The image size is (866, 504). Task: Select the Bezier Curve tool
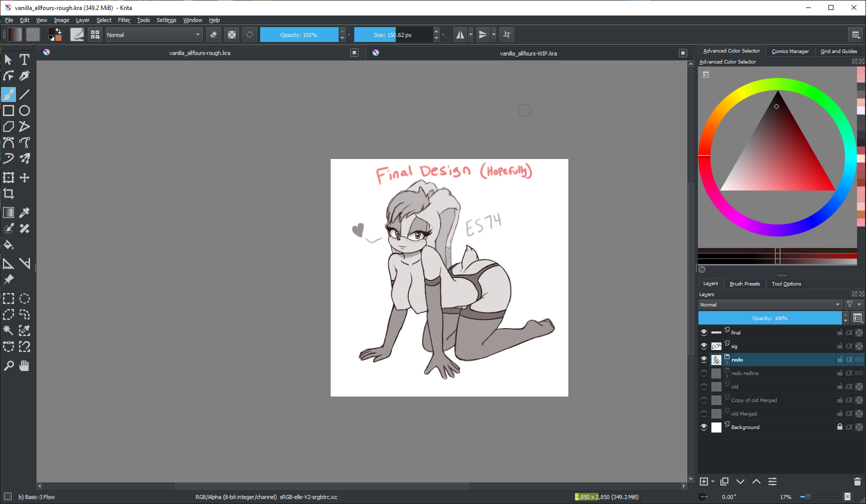[9, 142]
